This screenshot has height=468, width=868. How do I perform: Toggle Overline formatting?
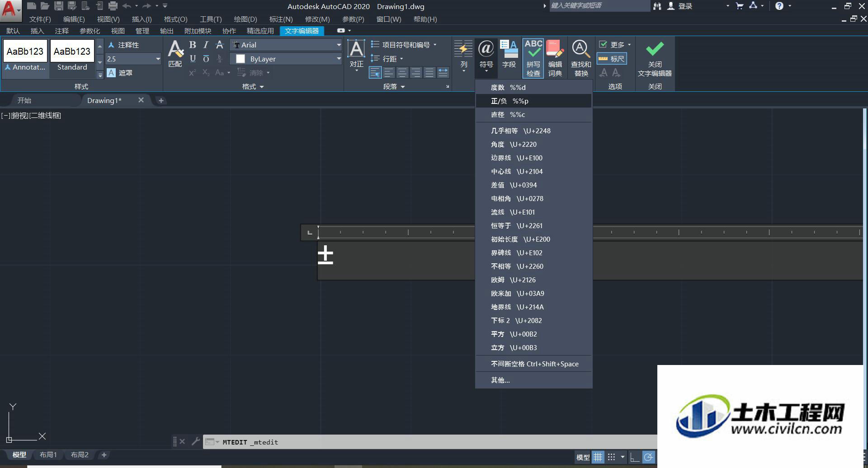coord(206,59)
